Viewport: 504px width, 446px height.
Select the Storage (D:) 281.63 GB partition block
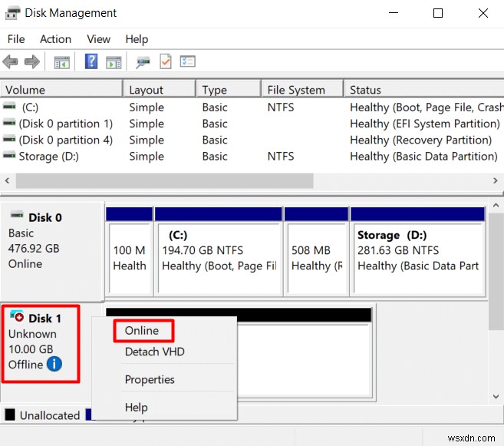418,252
